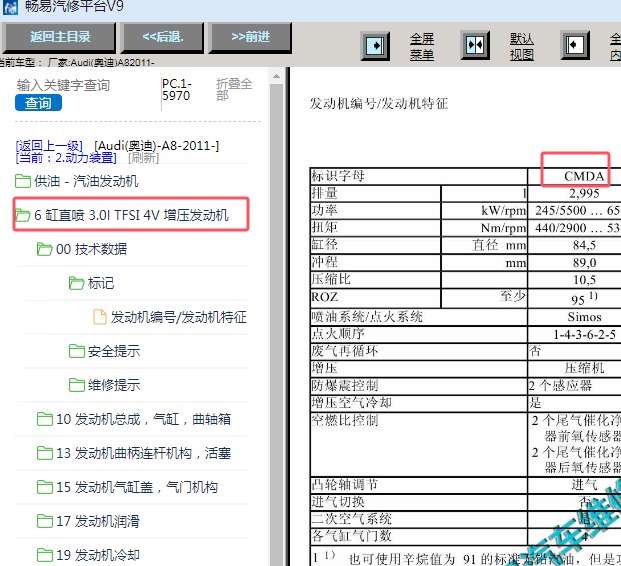Screen dimensions: 621x566
Task: Click folder icon beside 19 发动机冷却
Action: tap(44, 555)
